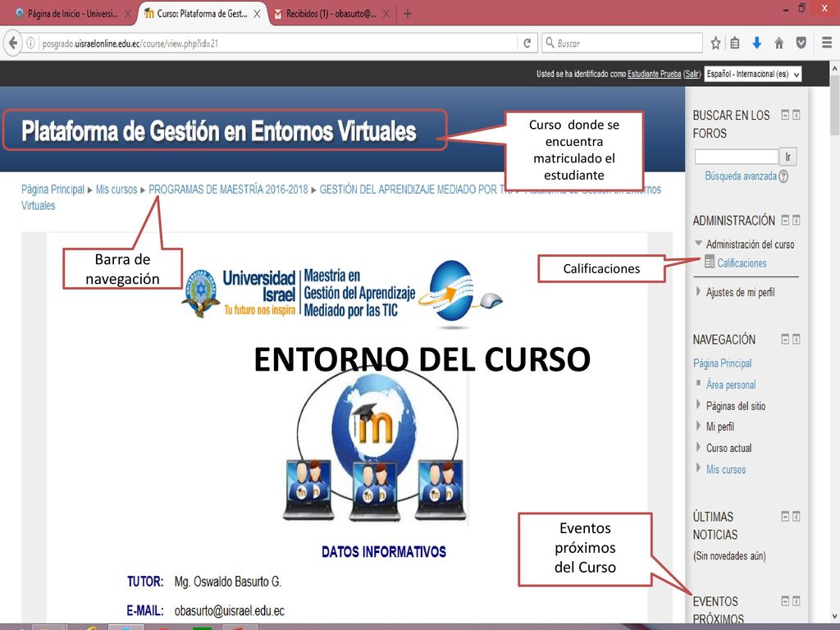Open Área personal link
The image size is (840, 630).
pyautogui.click(x=731, y=385)
